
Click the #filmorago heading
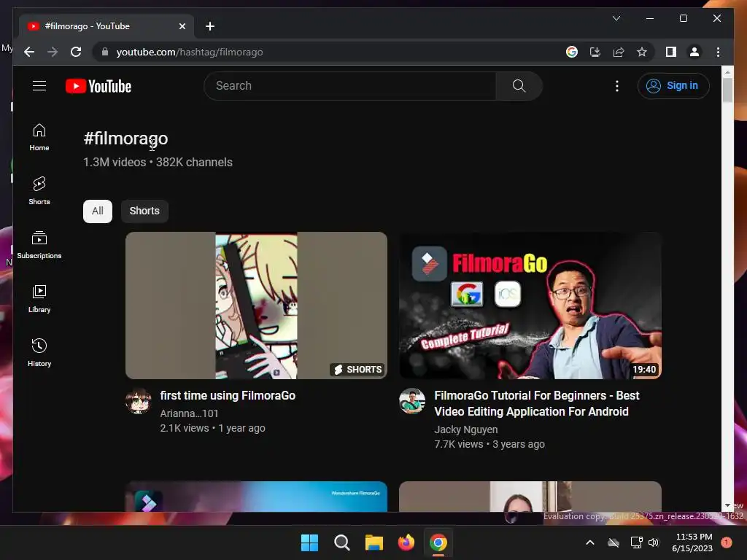tap(125, 139)
